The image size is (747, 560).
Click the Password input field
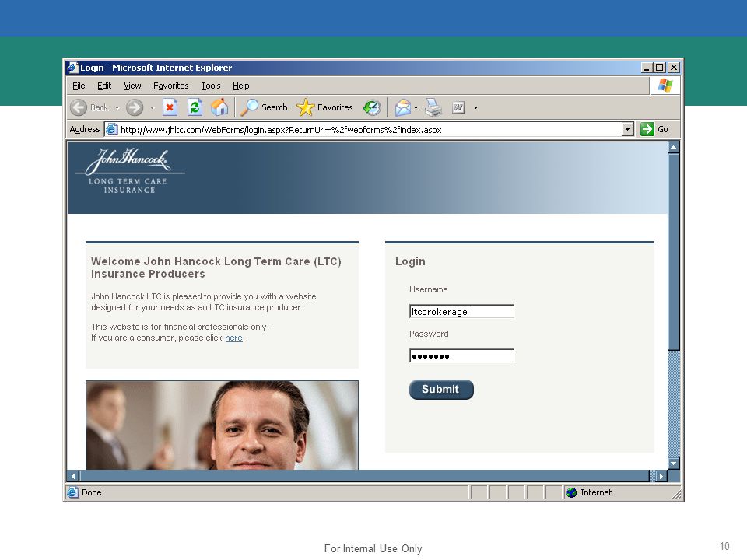(x=461, y=355)
